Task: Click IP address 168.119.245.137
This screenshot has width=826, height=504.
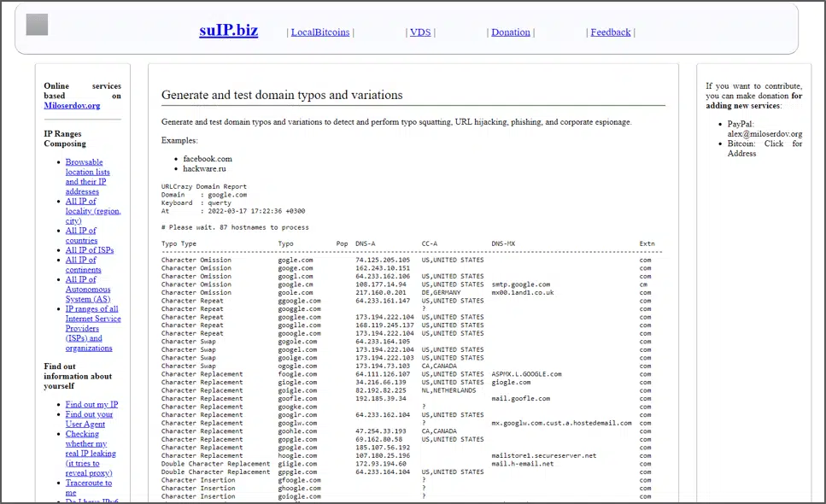Action: pyautogui.click(x=384, y=325)
